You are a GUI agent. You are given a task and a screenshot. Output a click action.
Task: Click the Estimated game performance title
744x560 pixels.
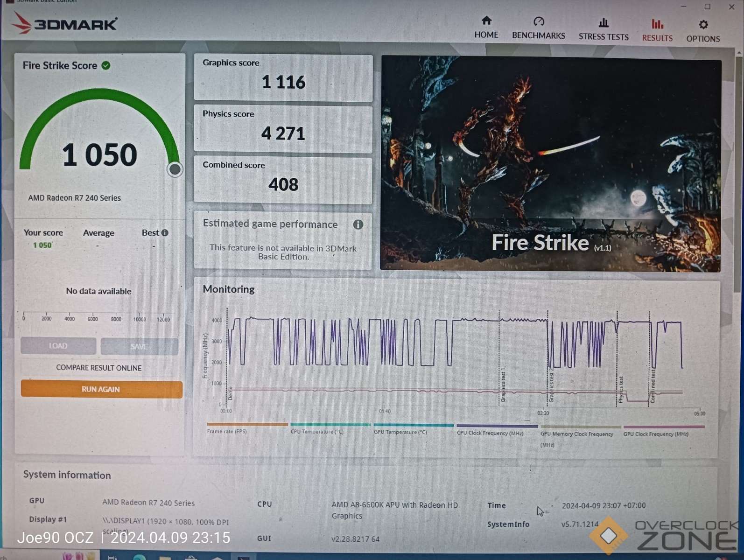click(270, 224)
